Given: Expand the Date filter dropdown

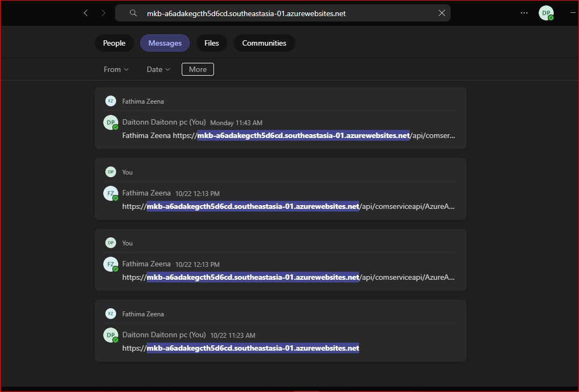Looking at the screenshot, I should (159, 69).
